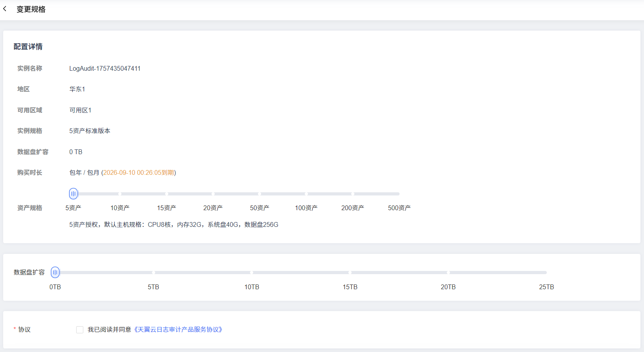Click the data disk expansion slider handle
This screenshot has width=644, height=352.
pyautogui.click(x=55, y=273)
